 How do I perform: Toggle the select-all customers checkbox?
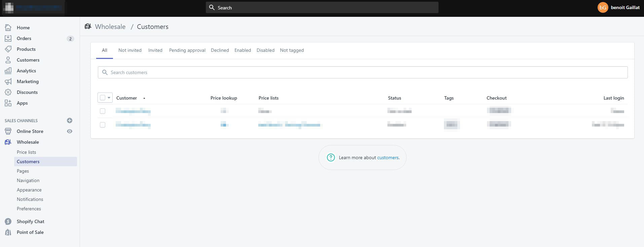pos(103,98)
